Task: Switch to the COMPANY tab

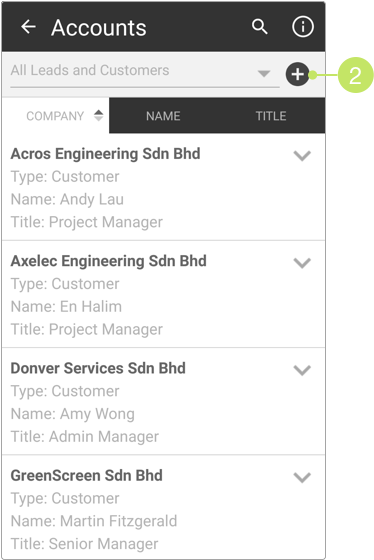Action: click(x=56, y=116)
